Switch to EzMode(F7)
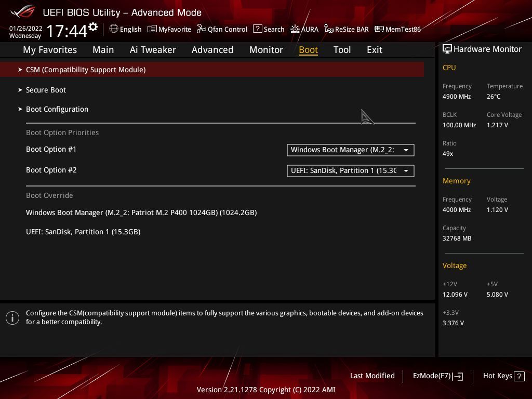The image size is (532, 399). [437, 376]
